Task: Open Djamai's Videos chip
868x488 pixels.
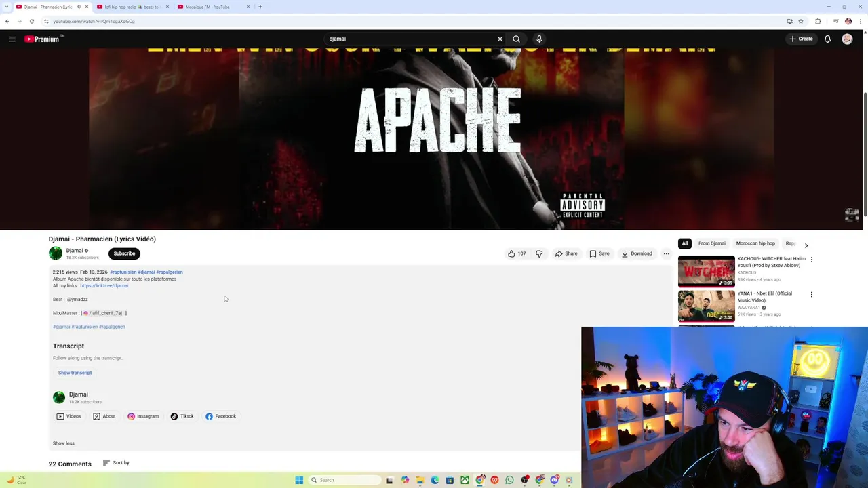Action: [x=68, y=416]
